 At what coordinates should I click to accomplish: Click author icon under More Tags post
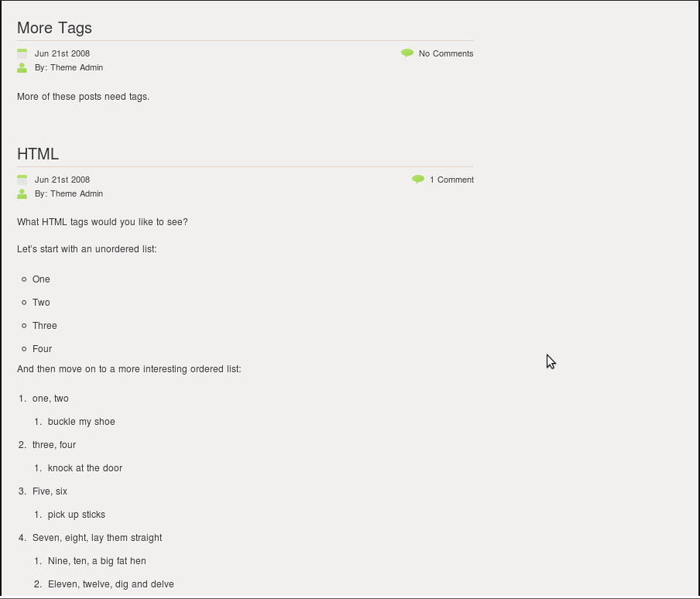22,68
